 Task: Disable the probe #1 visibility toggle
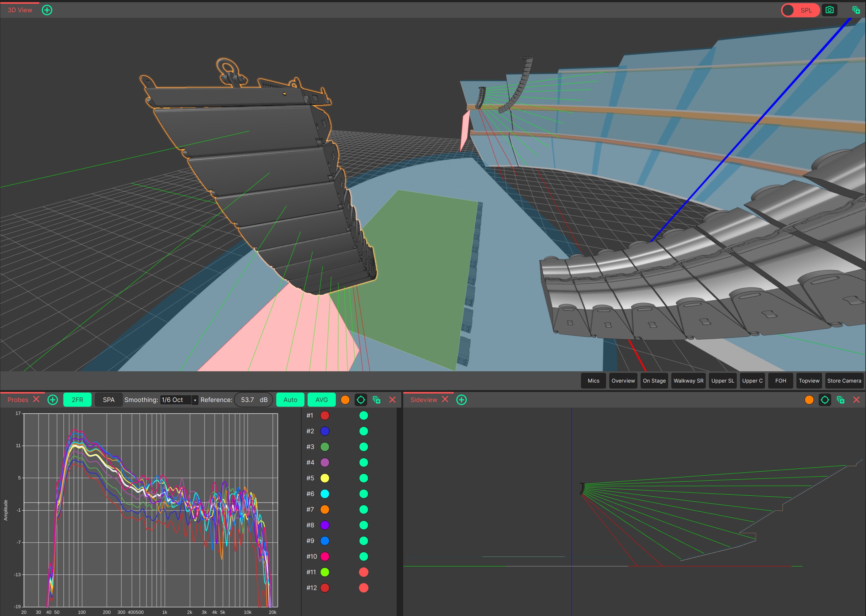pyautogui.click(x=363, y=416)
